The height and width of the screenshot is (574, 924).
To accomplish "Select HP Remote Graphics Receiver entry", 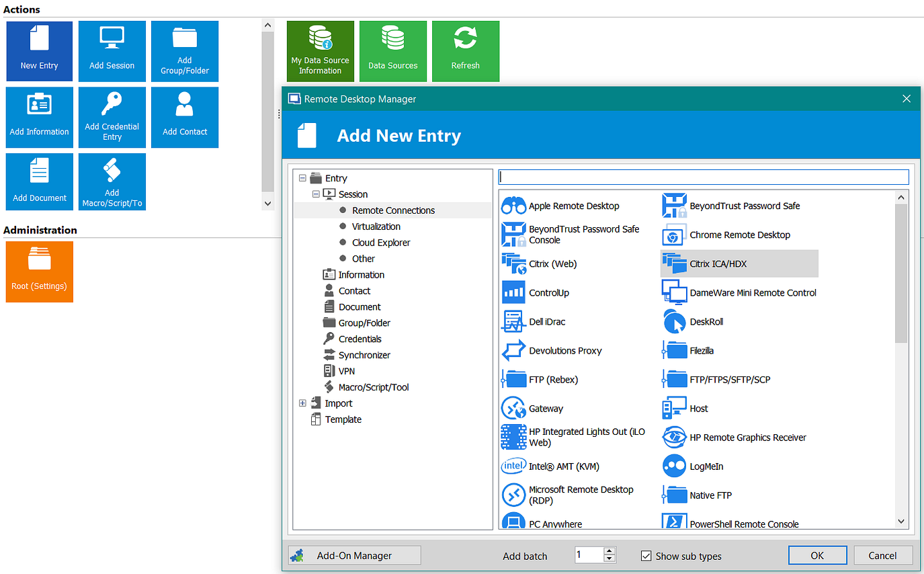I will click(x=734, y=437).
